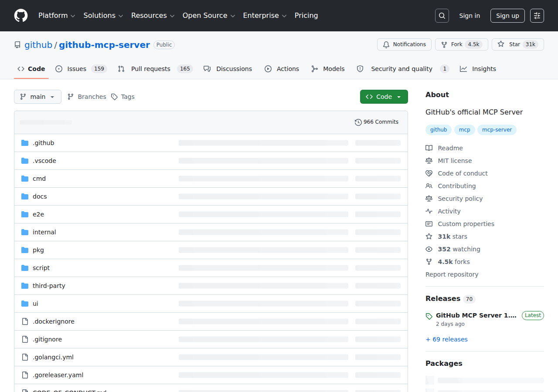View repository Tags

tap(122, 97)
